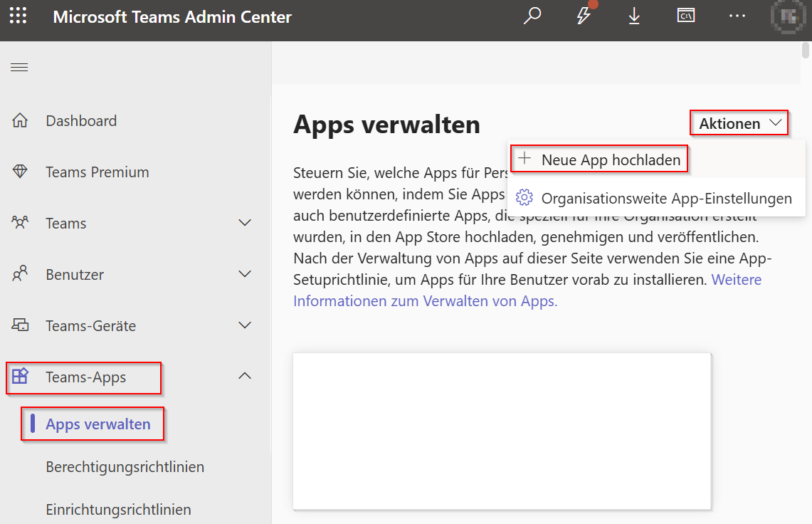This screenshot has width=812, height=524.
Task: Open the app launcher waffle icon
Action: [18, 16]
